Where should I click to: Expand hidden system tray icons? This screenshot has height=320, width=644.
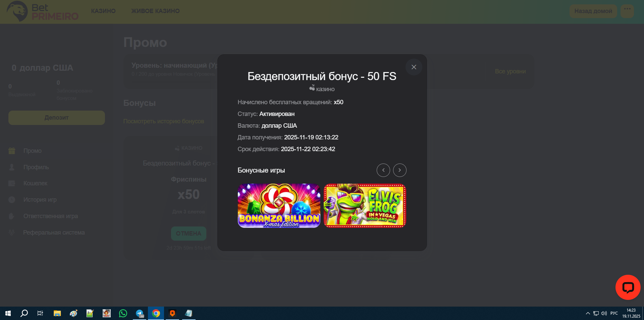pyautogui.click(x=588, y=313)
